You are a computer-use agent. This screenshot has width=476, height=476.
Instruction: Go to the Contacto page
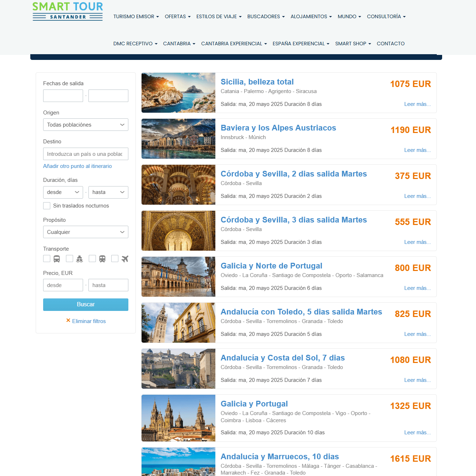click(x=390, y=43)
